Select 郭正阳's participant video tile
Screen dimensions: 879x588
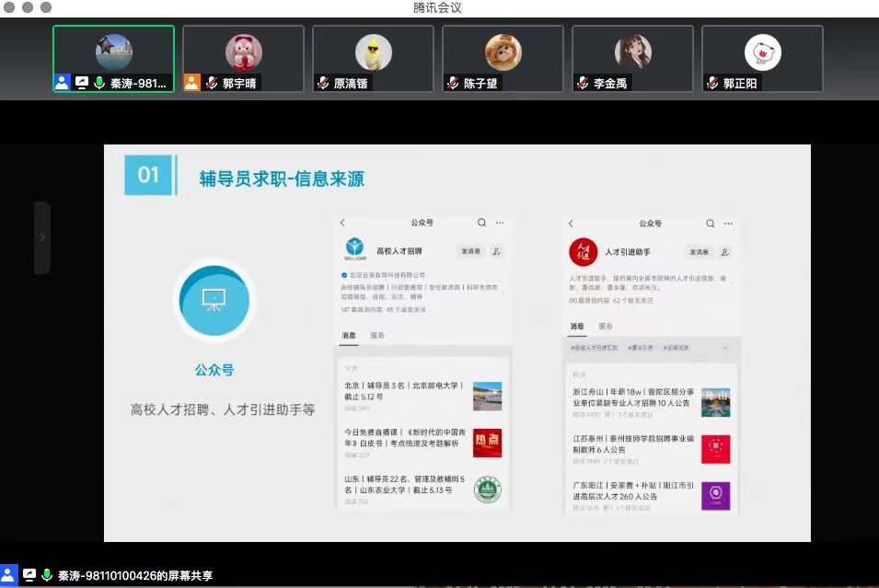762,59
